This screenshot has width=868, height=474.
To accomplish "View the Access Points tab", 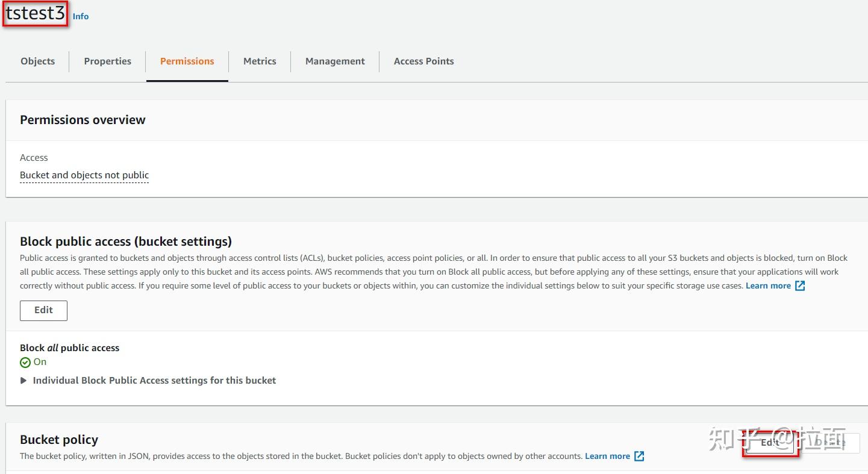I will click(x=423, y=61).
